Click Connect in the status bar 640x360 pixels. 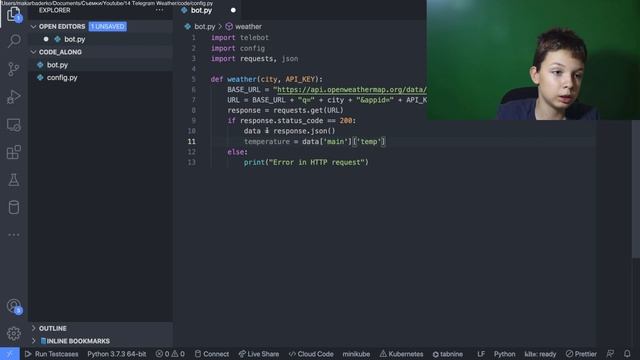click(x=212, y=354)
